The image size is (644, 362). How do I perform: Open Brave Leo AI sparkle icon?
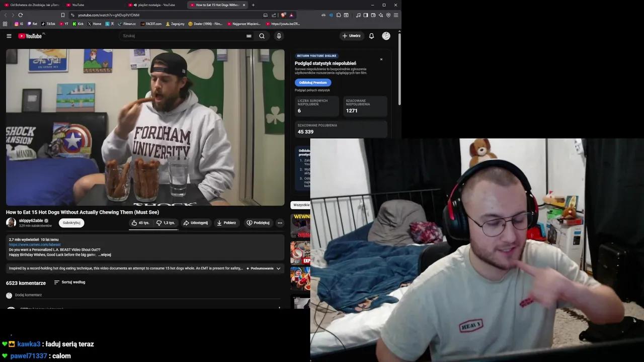click(381, 15)
